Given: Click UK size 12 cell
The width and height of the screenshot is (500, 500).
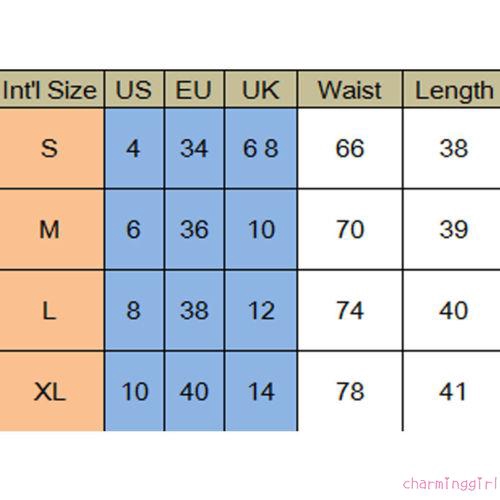Looking at the screenshot, I should [x=261, y=310].
